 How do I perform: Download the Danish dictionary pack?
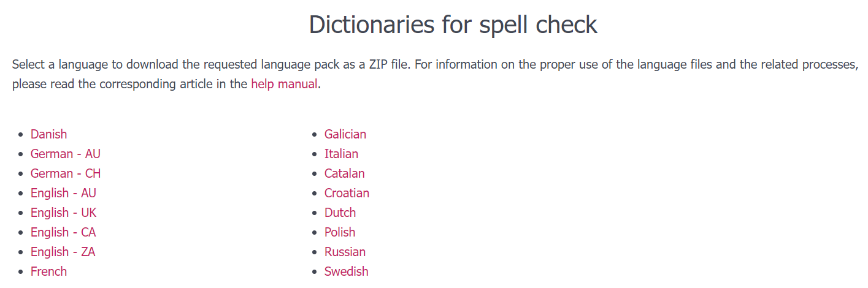coord(48,134)
